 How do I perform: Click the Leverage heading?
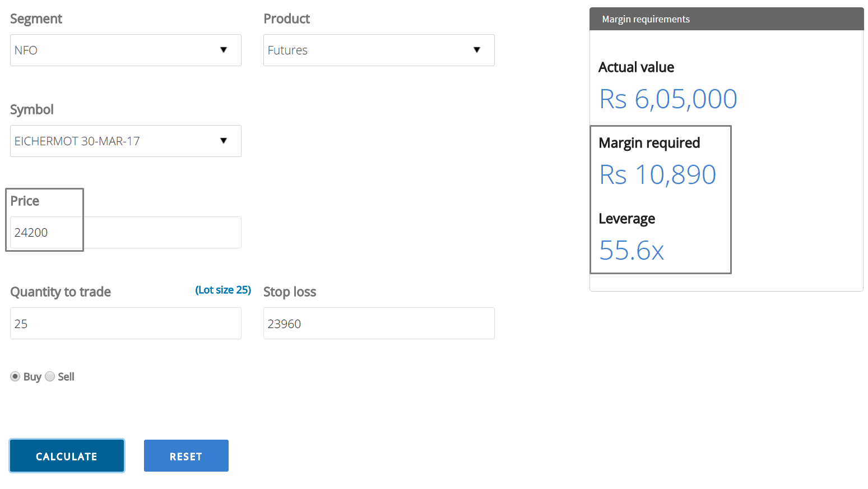pyautogui.click(x=626, y=219)
